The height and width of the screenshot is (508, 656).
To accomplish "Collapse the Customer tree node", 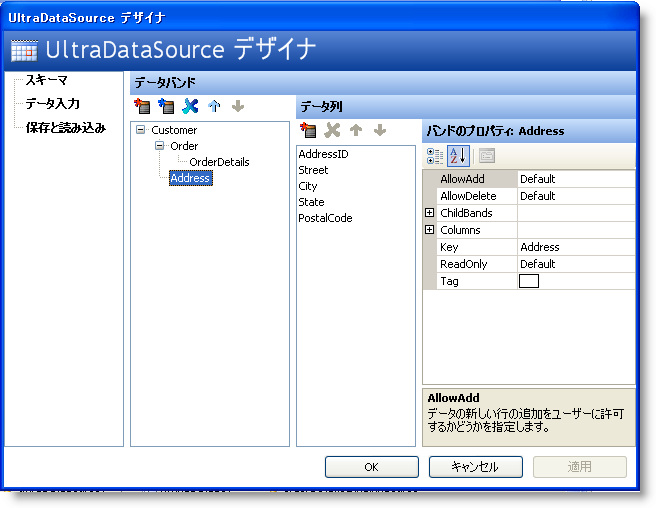I will coord(141,130).
